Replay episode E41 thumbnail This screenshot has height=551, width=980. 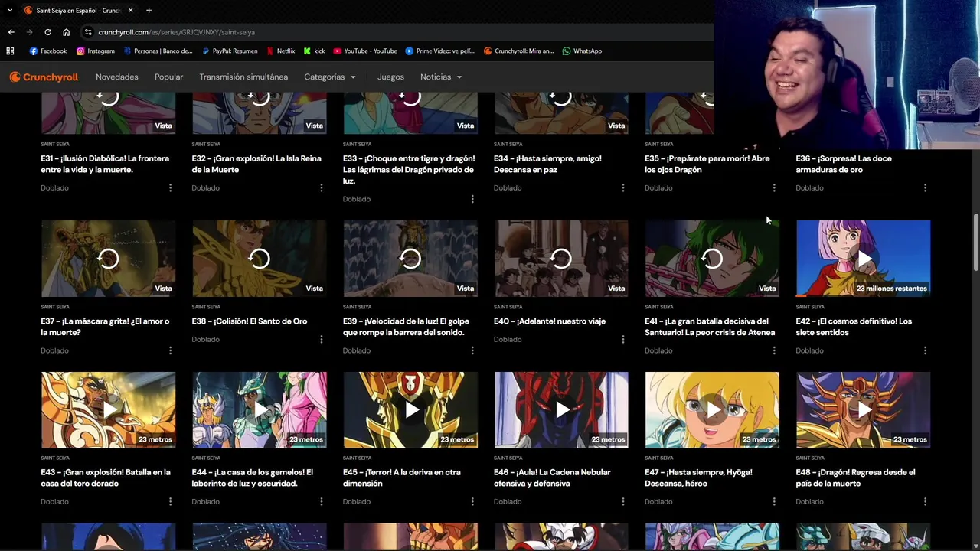click(712, 259)
